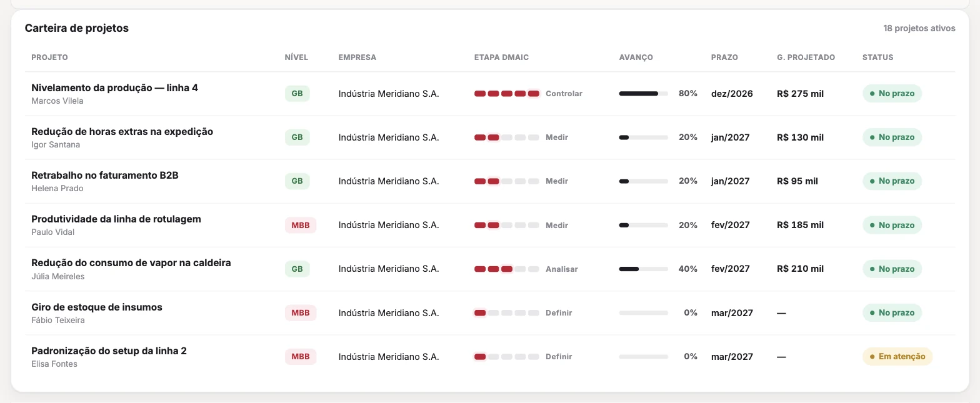This screenshot has width=980, height=403.
Task: Select project Retrabalho no faturamento B2B
Action: [x=105, y=176]
